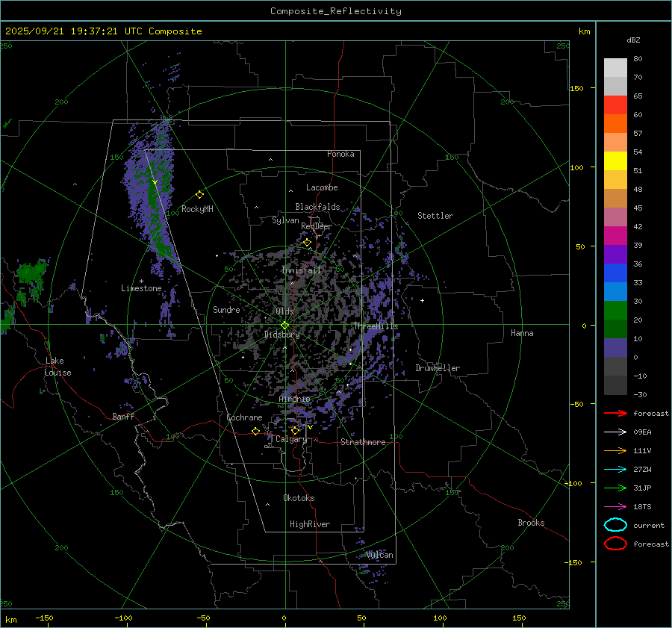672x628 pixels.
Task: Click the red swatch in dBZ legend
Action: click(615, 105)
